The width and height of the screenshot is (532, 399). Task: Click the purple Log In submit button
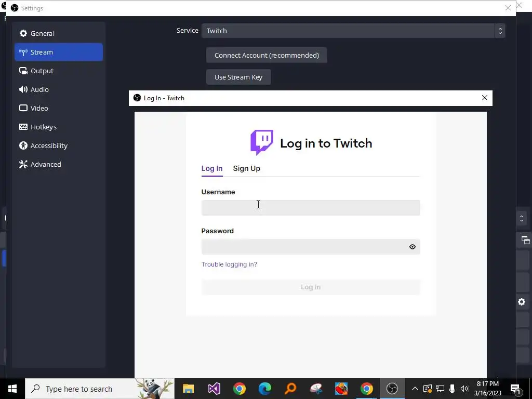pos(311,287)
